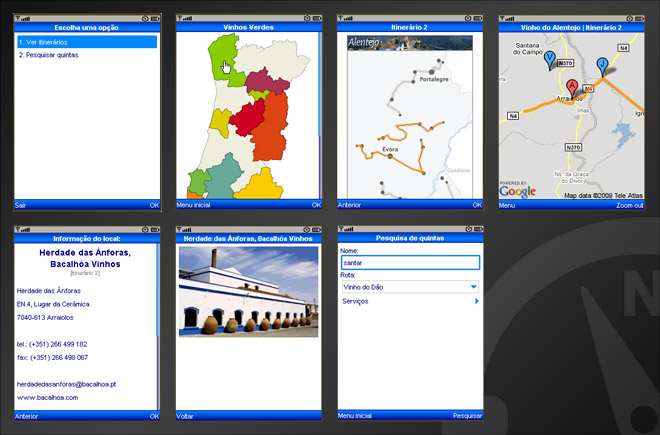Image resolution: width=660 pixels, height=435 pixels.
Task: Click Portalegre marker on Itinerário 2 map
Action: (x=431, y=72)
